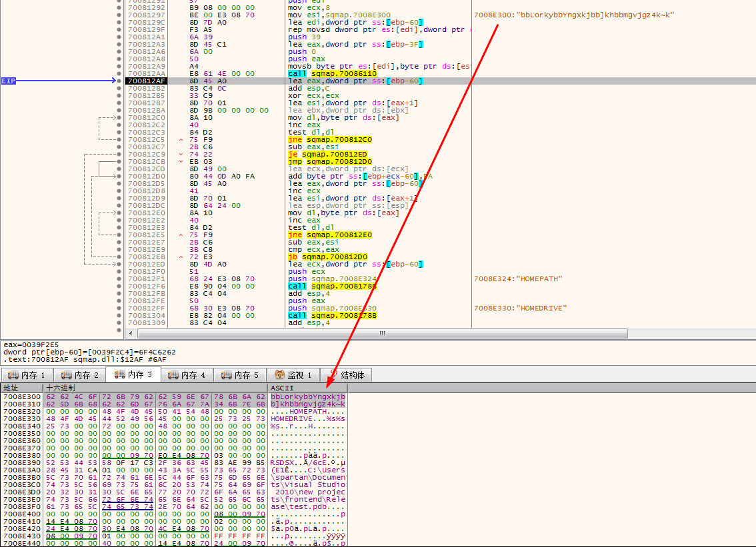Click the 7008E330:"HOMEDRIVE" comment
This screenshot has width=756, height=547.
pos(520,308)
